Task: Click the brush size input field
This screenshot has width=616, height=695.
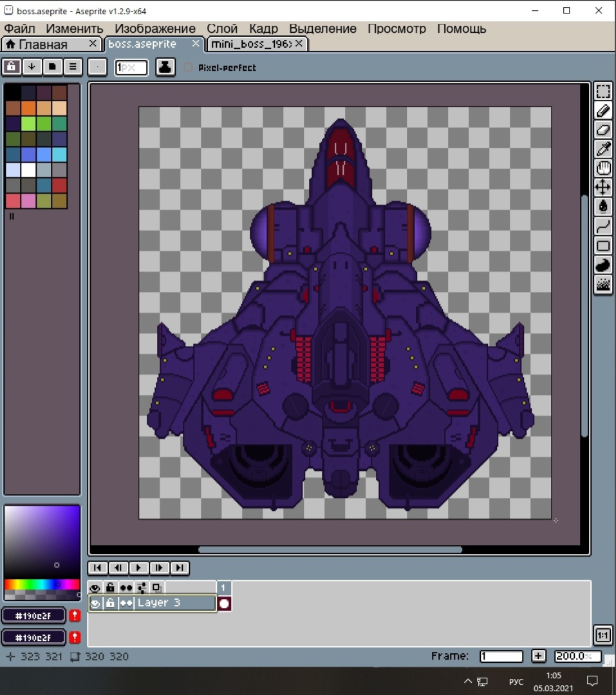Action: (x=131, y=67)
